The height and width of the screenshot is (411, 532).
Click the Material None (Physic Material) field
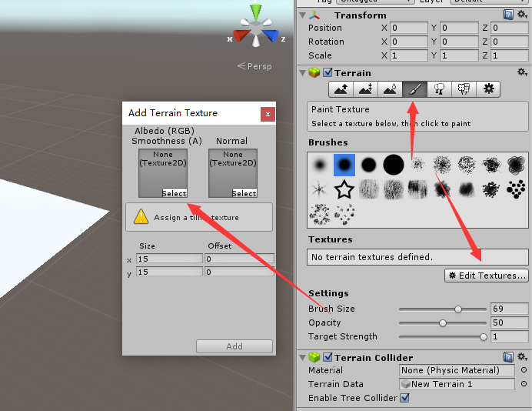tap(457, 370)
